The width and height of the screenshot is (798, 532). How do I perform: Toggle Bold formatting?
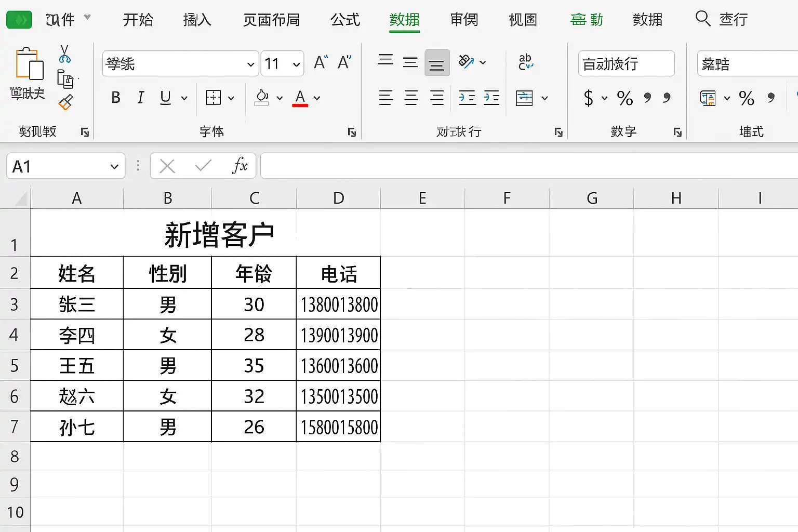click(116, 98)
